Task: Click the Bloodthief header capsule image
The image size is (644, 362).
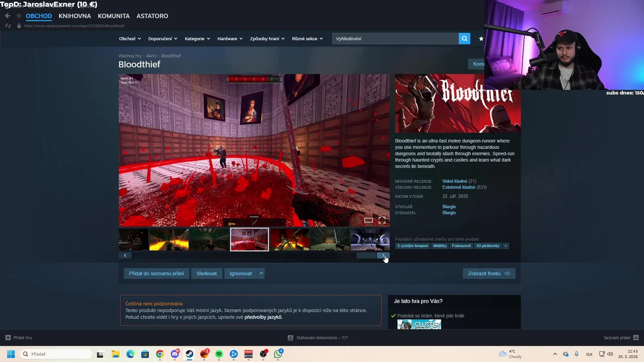Action: coord(457,104)
